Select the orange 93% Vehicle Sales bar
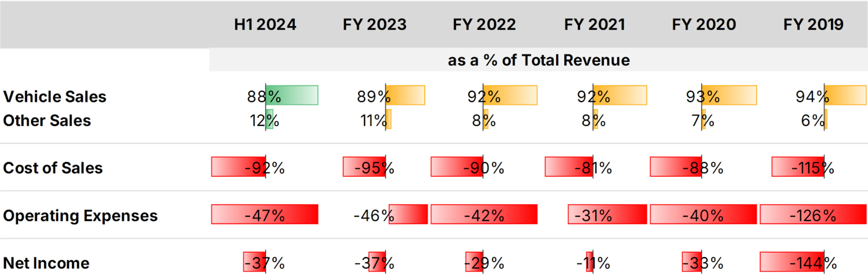868x275 pixels. click(729, 95)
